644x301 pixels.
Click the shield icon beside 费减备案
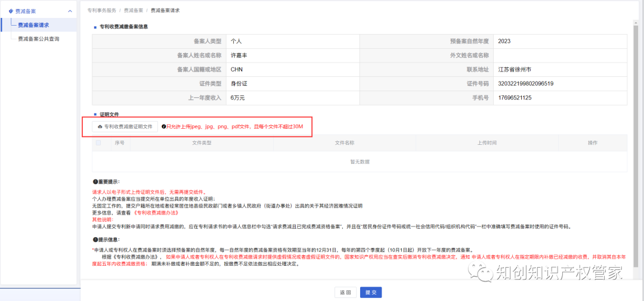(x=11, y=11)
